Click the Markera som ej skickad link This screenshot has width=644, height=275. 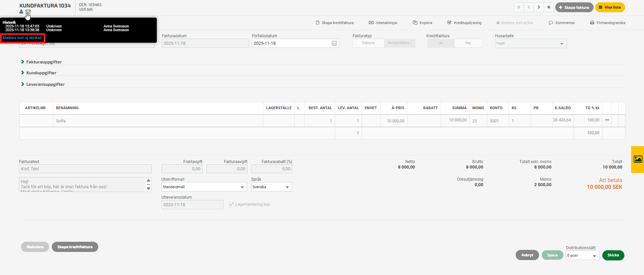[22, 38]
